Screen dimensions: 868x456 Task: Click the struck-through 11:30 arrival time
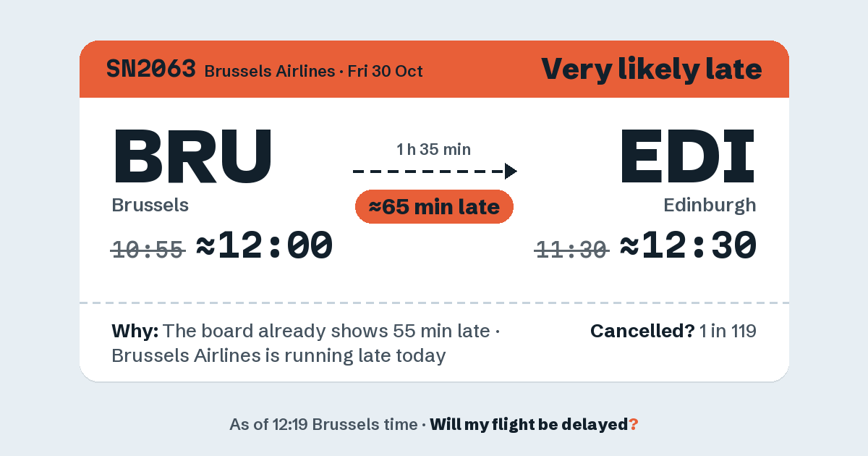[572, 250]
